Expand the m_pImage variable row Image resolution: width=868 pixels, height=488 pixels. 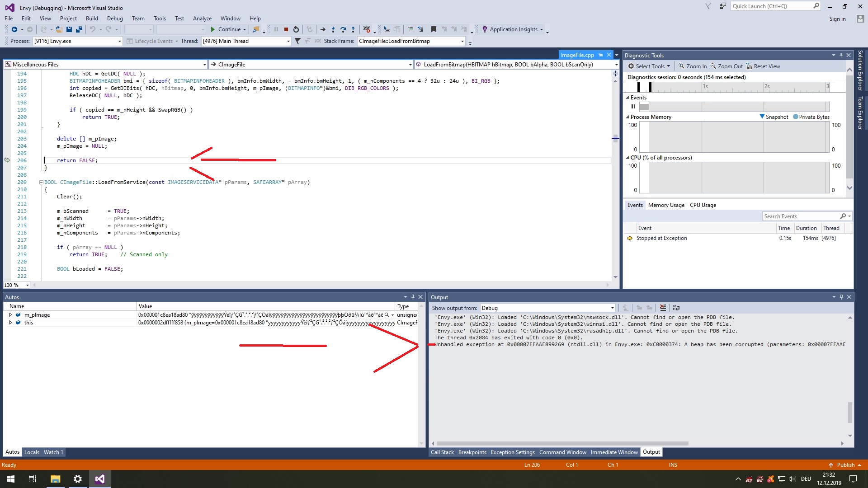point(10,315)
